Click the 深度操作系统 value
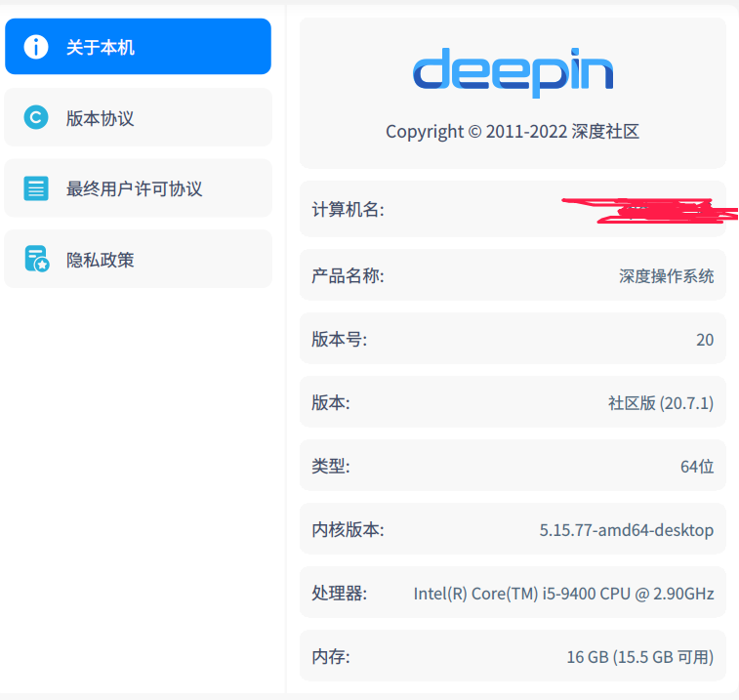Image resolution: width=739 pixels, height=700 pixels. [667, 276]
